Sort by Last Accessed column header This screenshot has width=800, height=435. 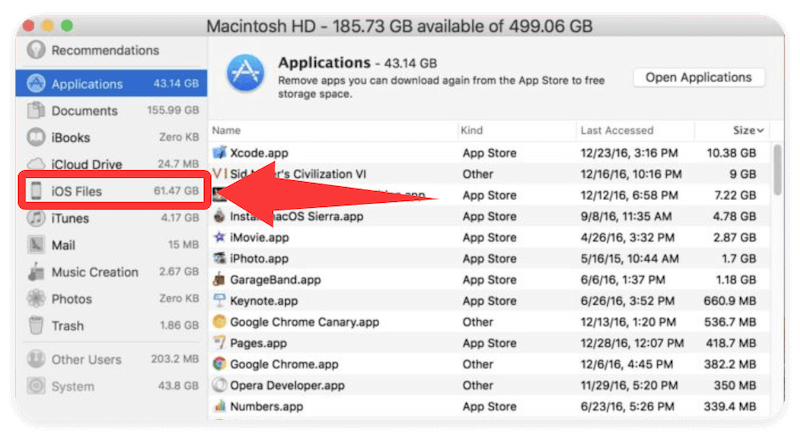coord(617,131)
